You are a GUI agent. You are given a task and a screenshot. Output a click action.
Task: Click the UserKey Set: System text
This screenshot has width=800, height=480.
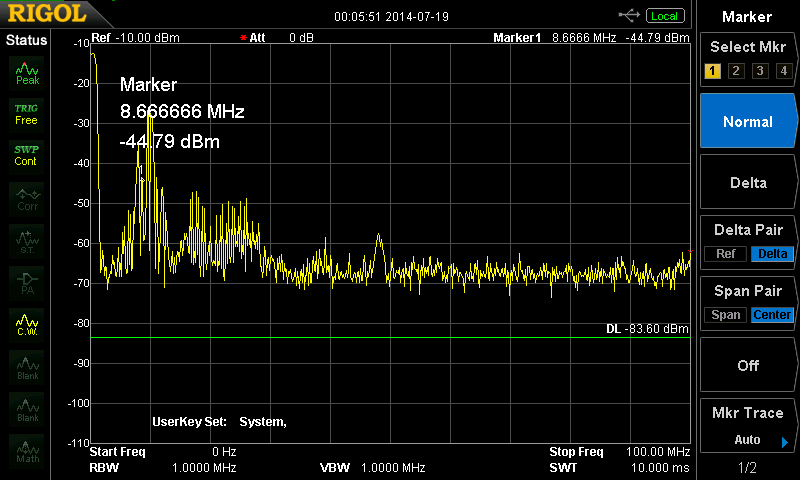[219, 422]
